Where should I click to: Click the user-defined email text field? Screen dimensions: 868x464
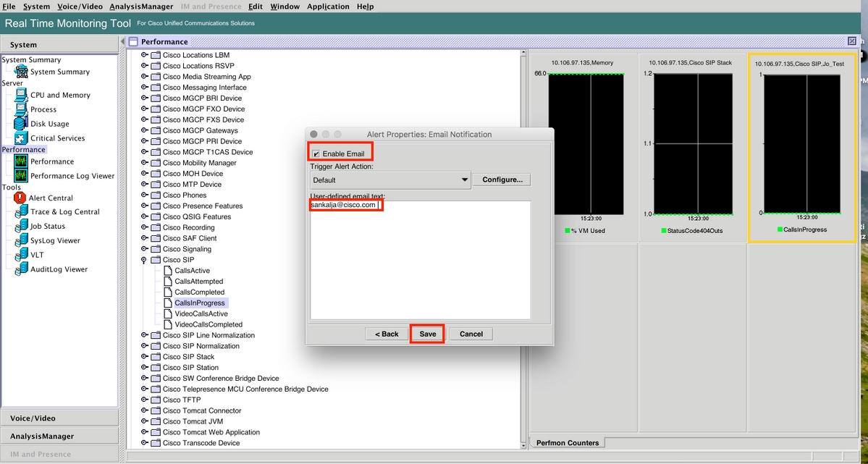[x=420, y=261]
